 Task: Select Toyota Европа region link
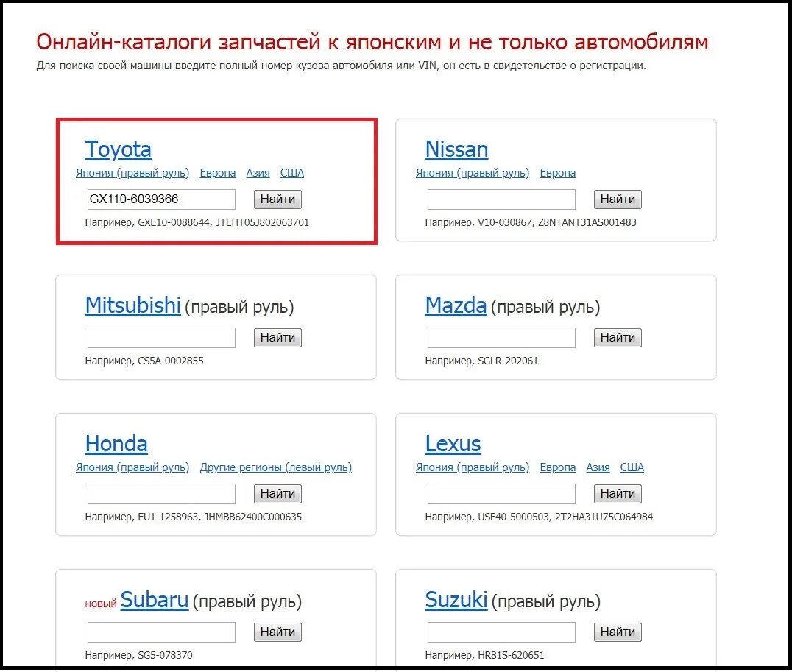(x=218, y=173)
